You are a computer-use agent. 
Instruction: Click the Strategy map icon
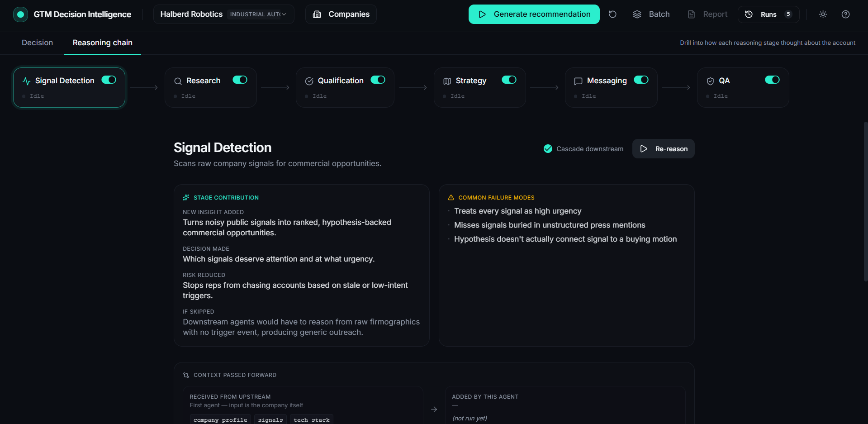pyautogui.click(x=447, y=81)
